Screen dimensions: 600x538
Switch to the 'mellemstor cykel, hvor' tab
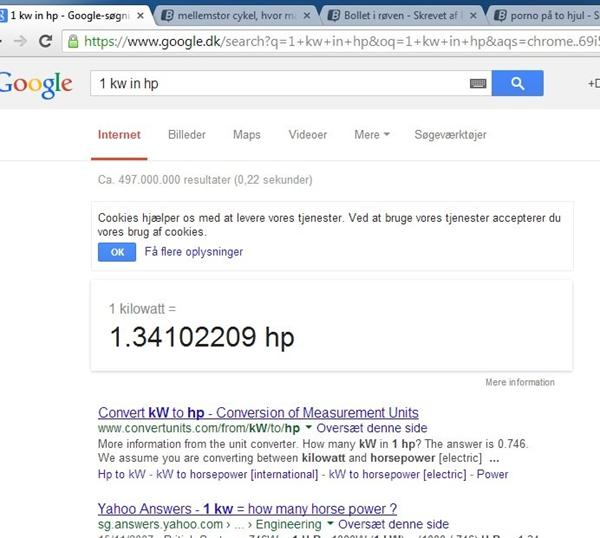(x=236, y=16)
